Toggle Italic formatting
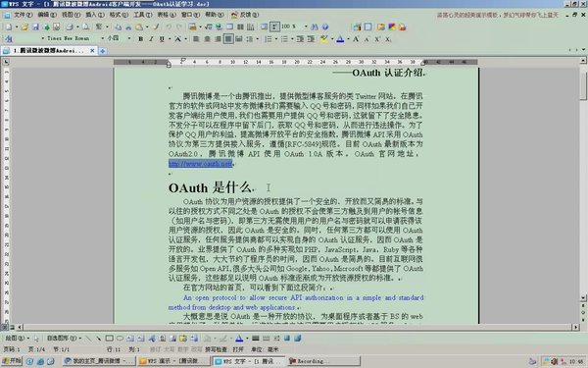 click(x=151, y=38)
